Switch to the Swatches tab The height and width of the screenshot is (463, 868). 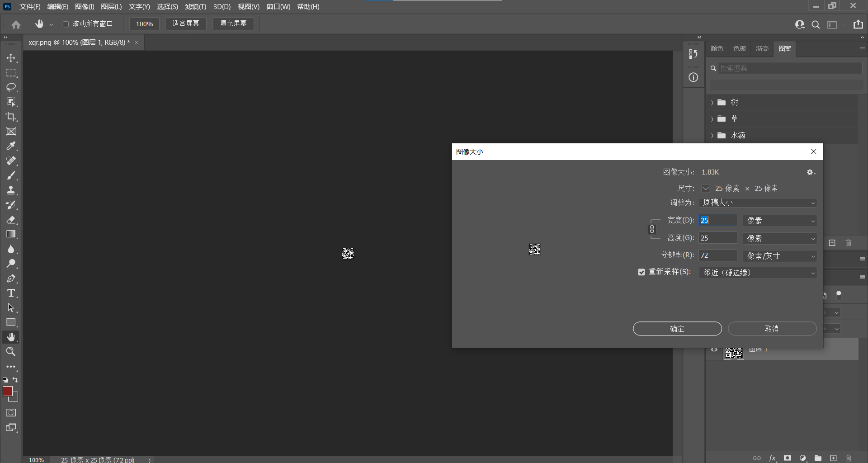pos(740,48)
